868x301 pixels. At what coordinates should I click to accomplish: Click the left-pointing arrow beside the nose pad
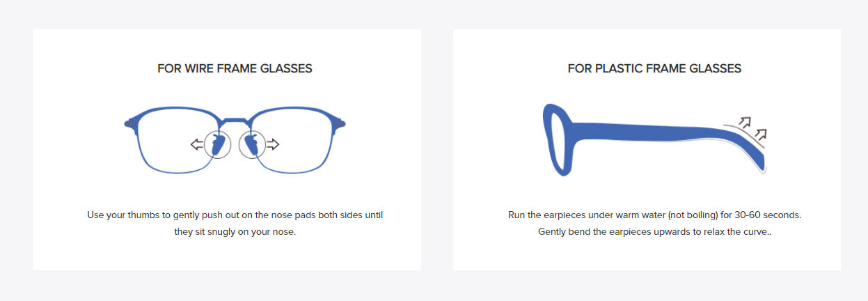click(197, 145)
